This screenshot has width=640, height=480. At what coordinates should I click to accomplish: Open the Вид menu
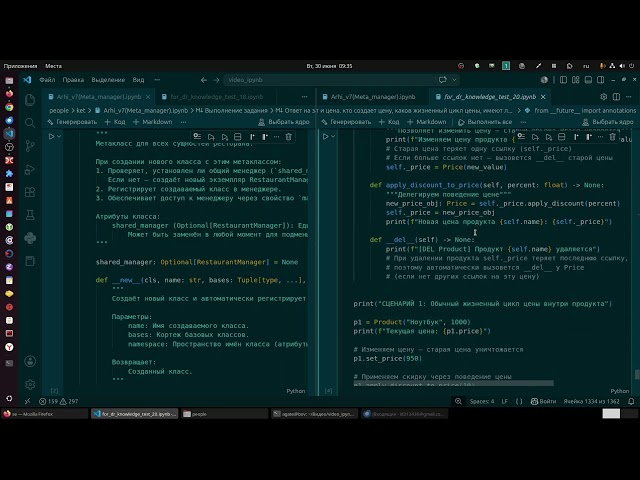point(138,80)
